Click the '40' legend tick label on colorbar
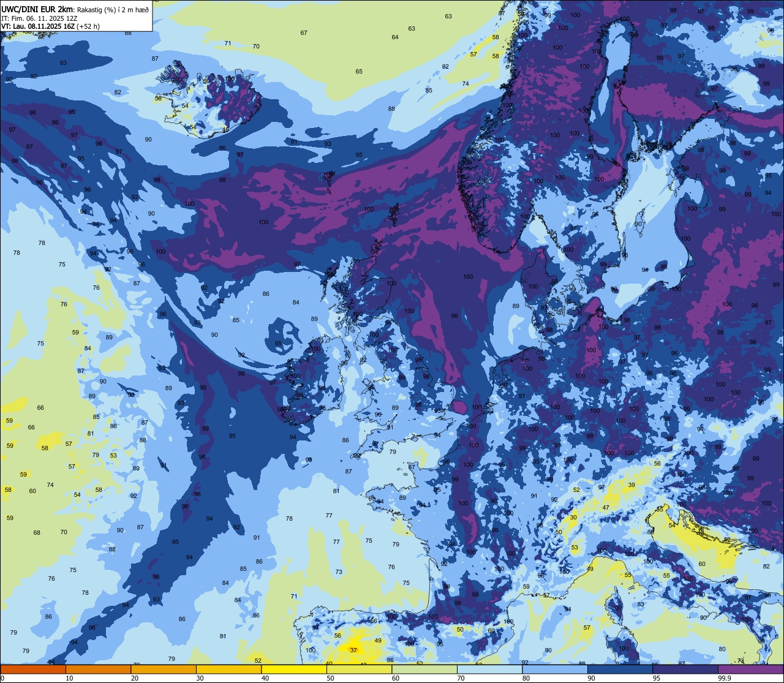The image size is (784, 683). (265, 678)
